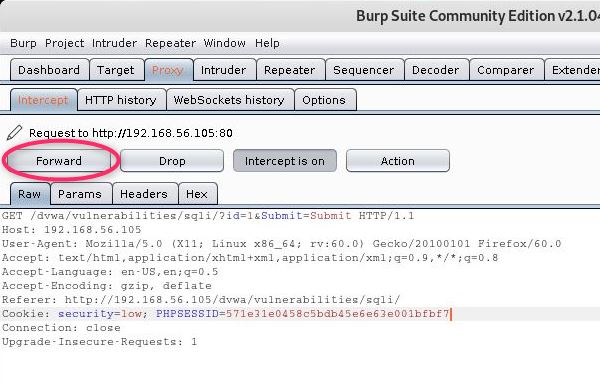Screen dimensions: 600x387
Task: Click the Accept-Encoding header line
Action: coord(106,286)
